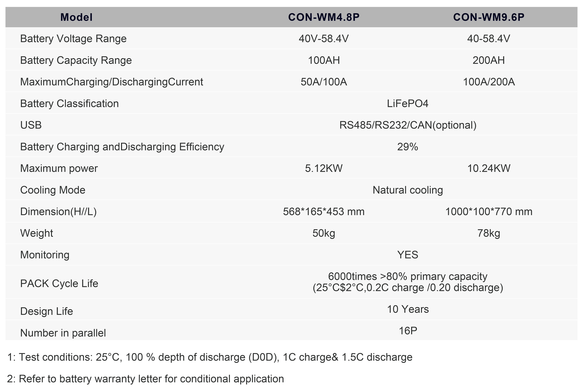Screen dimensions: 582x392
Task: Click the 5.12KW maximum power value
Action: click(x=324, y=168)
